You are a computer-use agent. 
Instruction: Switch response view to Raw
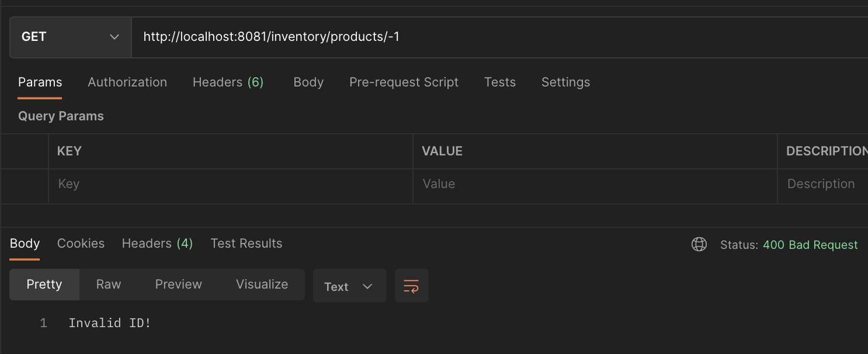pos(109,284)
